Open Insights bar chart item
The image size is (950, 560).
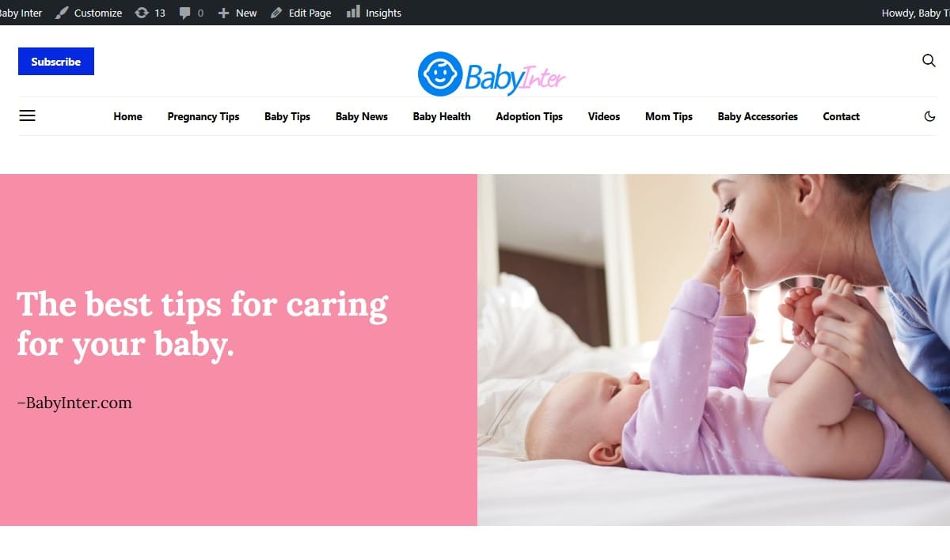[374, 13]
